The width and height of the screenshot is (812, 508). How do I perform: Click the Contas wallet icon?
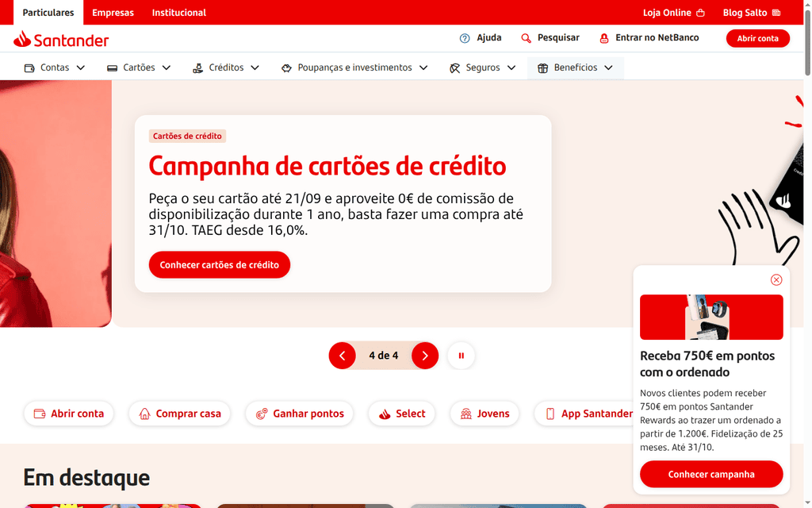click(x=29, y=68)
